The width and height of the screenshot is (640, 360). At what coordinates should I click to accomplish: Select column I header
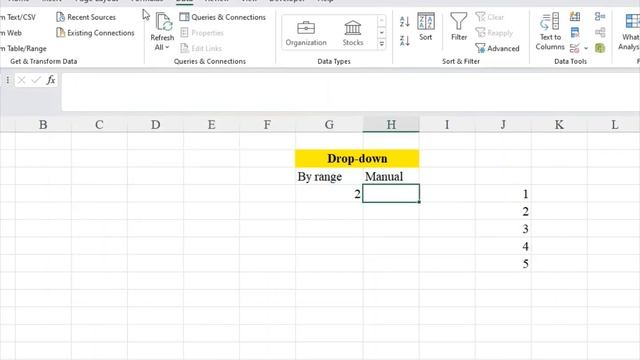[x=447, y=124]
